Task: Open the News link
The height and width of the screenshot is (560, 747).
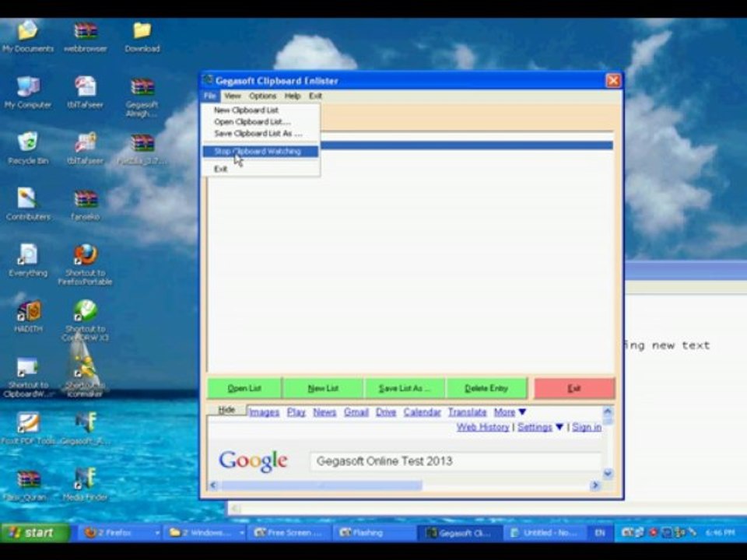Action: [x=325, y=412]
